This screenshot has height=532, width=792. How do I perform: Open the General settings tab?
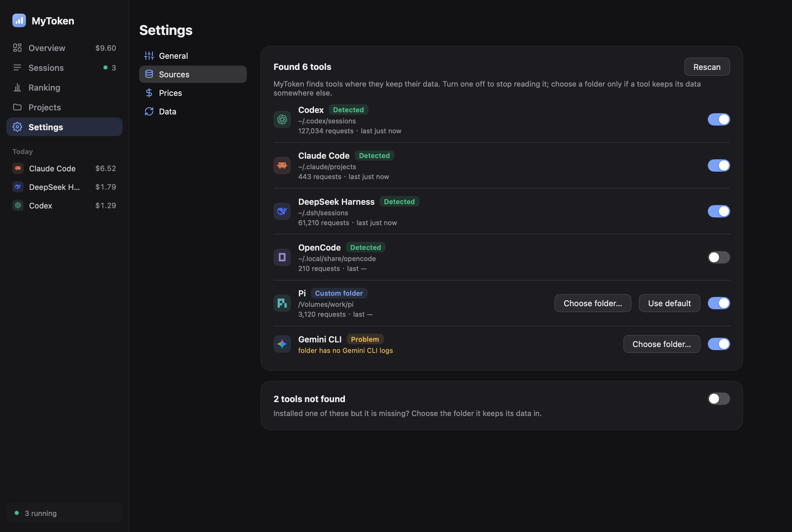[x=193, y=56]
